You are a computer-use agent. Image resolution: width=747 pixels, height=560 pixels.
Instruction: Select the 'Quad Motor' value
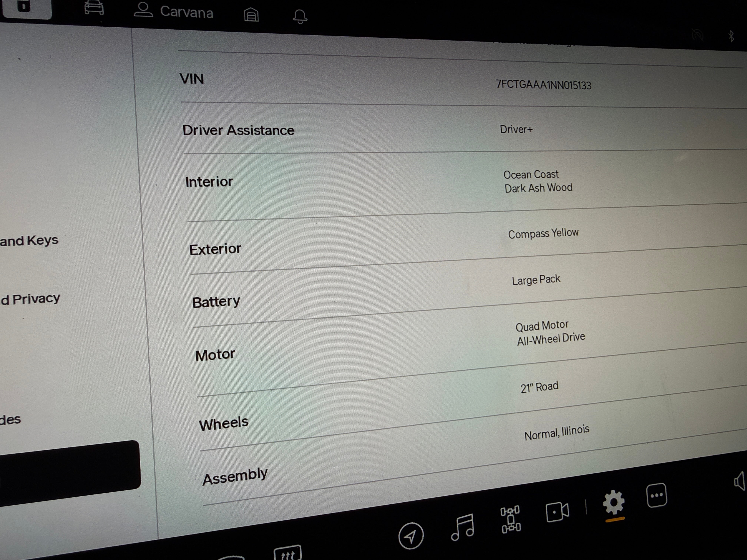(x=542, y=326)
